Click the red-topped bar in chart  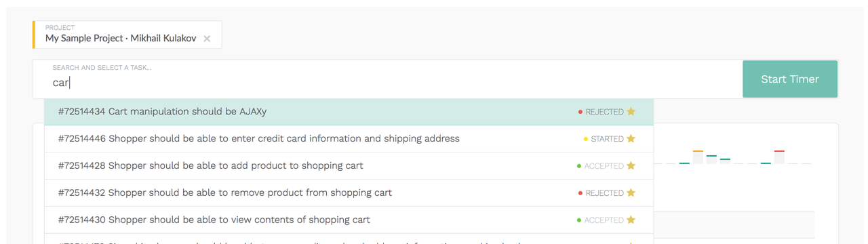pyautogui.click(x=779, y=157)
